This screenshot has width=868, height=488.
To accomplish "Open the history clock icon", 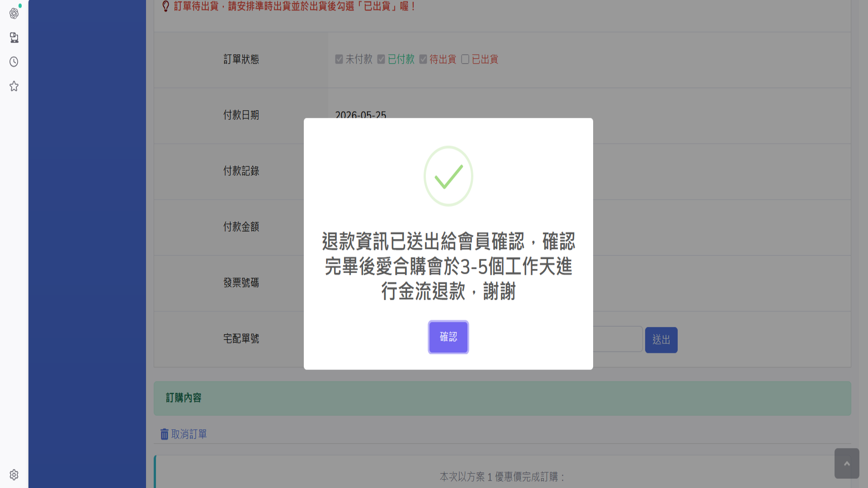I will (x=14, y=62).
